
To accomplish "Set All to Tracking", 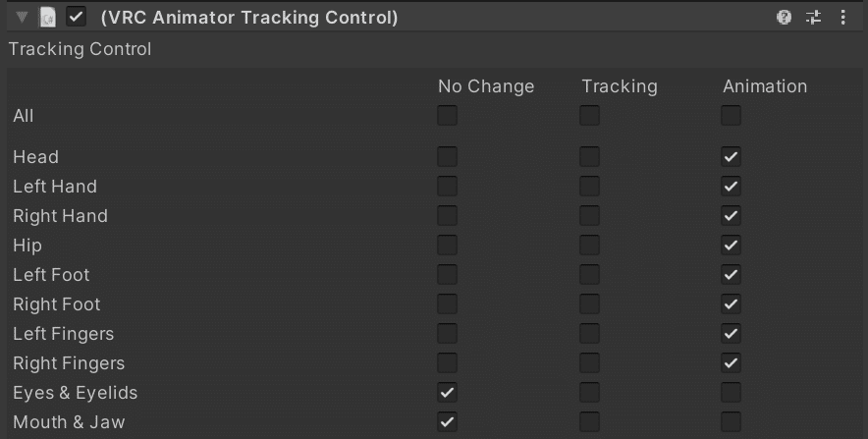I will pyautogui.click(x=589, y=116).
